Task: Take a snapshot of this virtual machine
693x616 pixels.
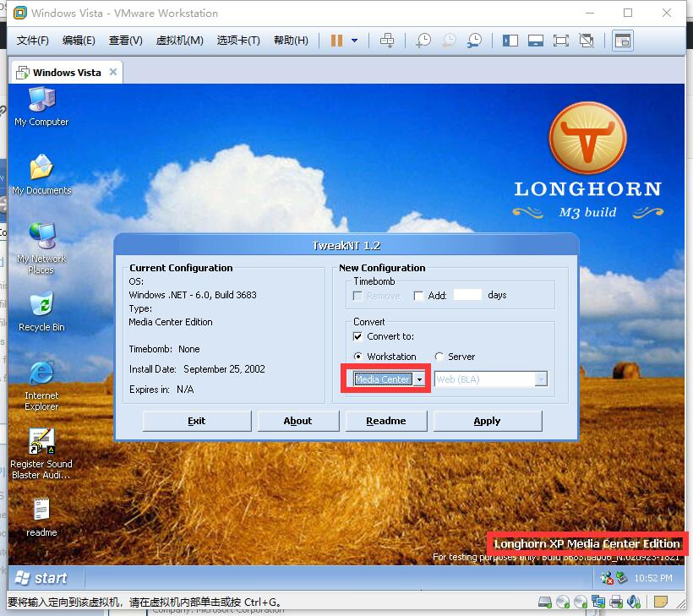Action: point(423,41)
